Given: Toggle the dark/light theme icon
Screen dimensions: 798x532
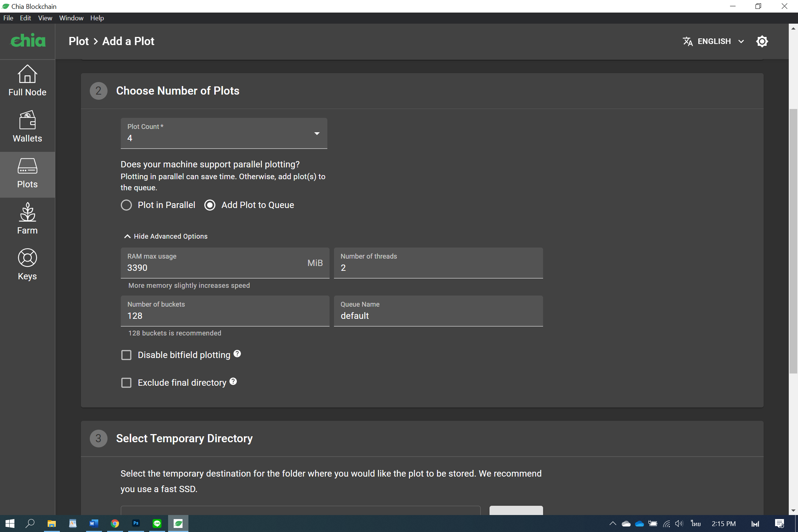Looking at the screenshot, I should point(762,41).
